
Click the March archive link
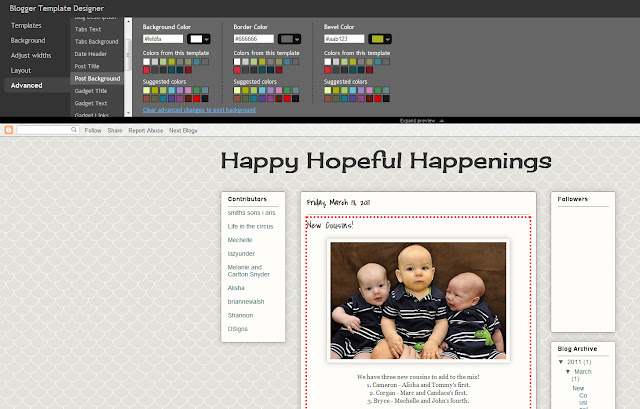[583, 371]
